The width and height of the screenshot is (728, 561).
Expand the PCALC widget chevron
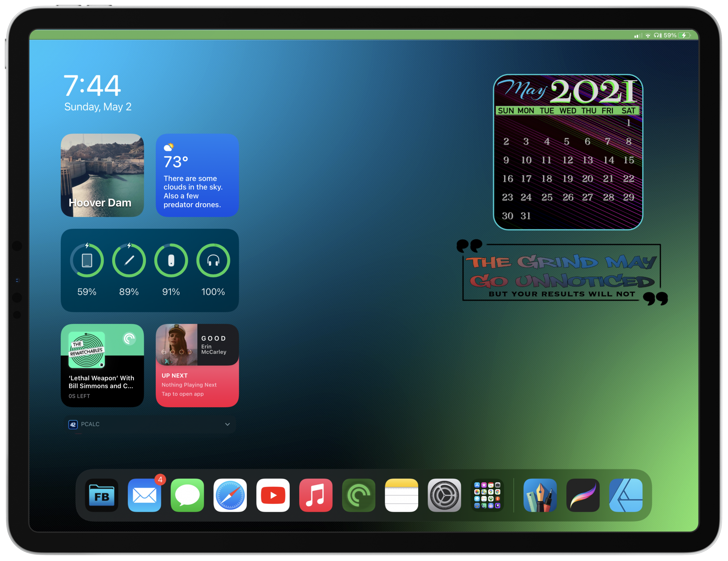click(x=227, y=424)
